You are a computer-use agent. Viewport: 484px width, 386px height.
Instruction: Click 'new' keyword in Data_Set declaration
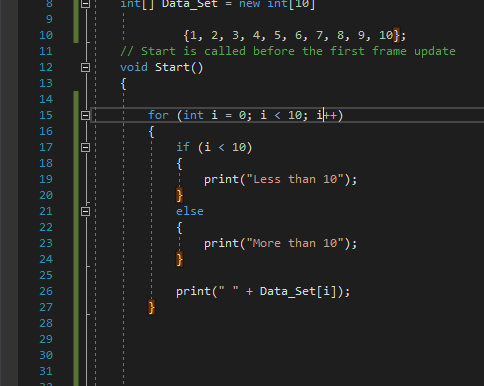[x=249, y=4]
